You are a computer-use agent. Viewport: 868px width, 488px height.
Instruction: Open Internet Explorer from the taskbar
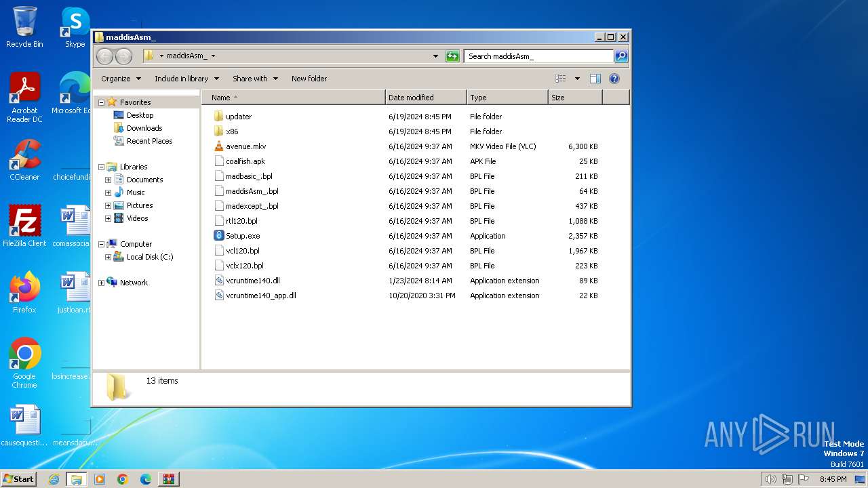(54, 479)
